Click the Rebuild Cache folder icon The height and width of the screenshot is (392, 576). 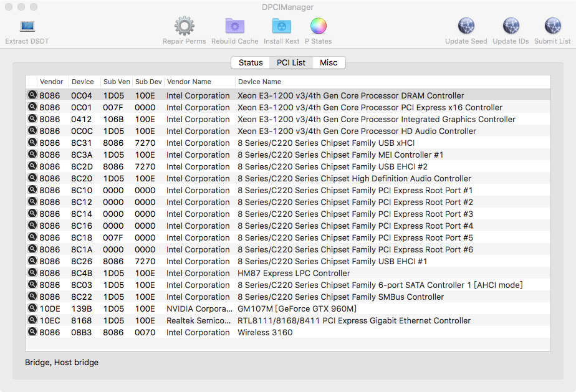[235, 26]
